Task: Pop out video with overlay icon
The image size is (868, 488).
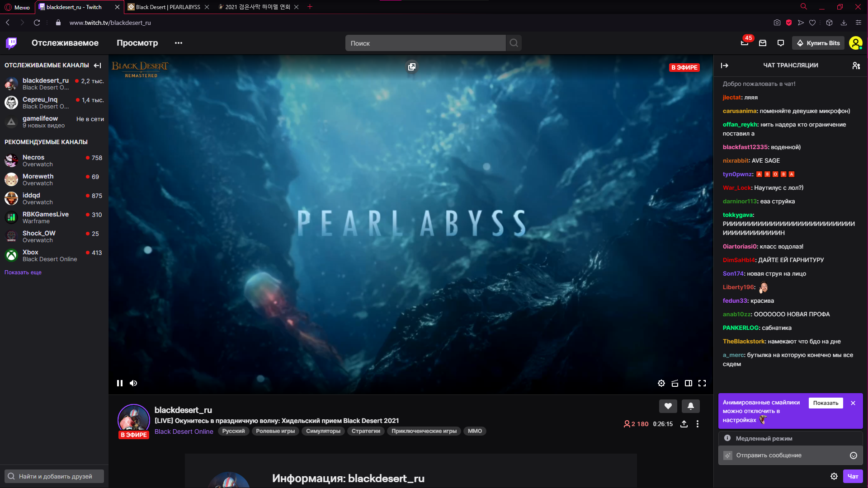Action: [411, 67]
